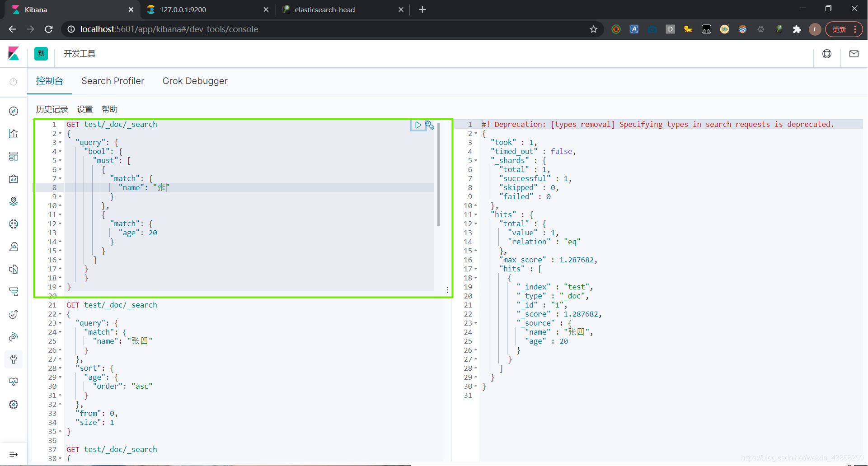Open APM from the sidebar icon
The width and height of the screenshot is (868, 466).
coord(14,292)
